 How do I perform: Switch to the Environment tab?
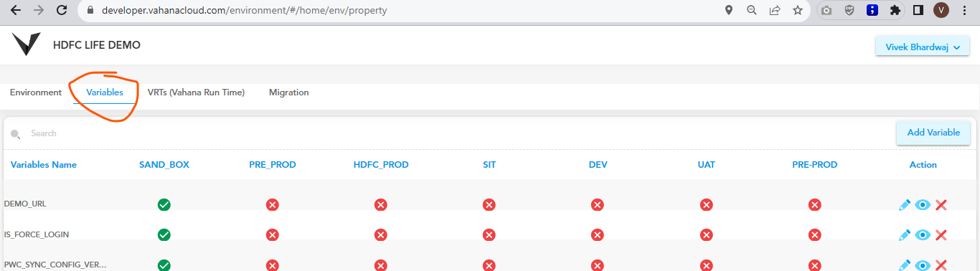[x=36, y=92]
